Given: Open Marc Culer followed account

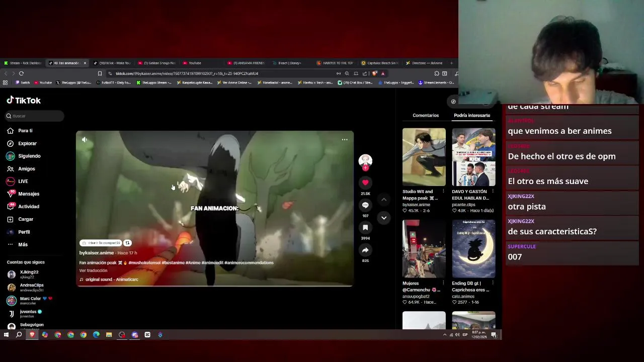Looking at the screenshot, I should [29, 301].
